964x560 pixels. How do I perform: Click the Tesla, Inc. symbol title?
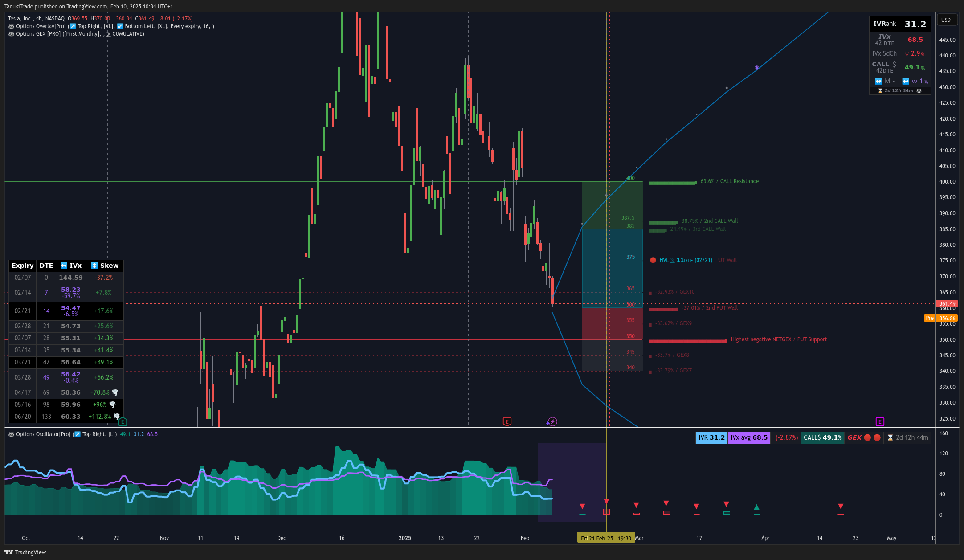(x=20, y=19)
